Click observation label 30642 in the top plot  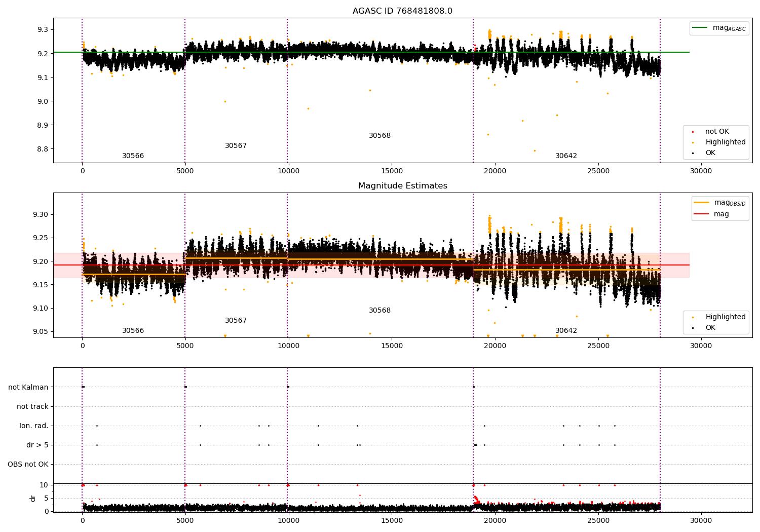[x=566, y=156]
